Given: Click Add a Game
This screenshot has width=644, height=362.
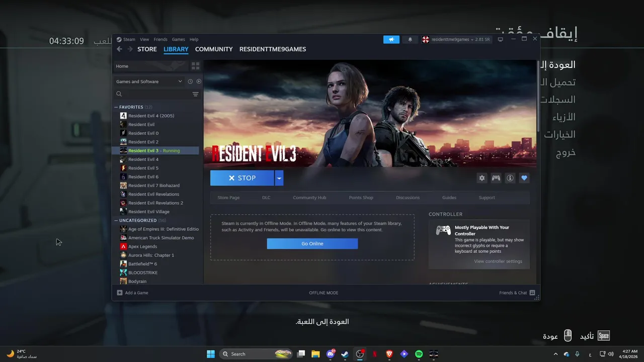Looking at the screenshot, I should click(x=133, y=293).
